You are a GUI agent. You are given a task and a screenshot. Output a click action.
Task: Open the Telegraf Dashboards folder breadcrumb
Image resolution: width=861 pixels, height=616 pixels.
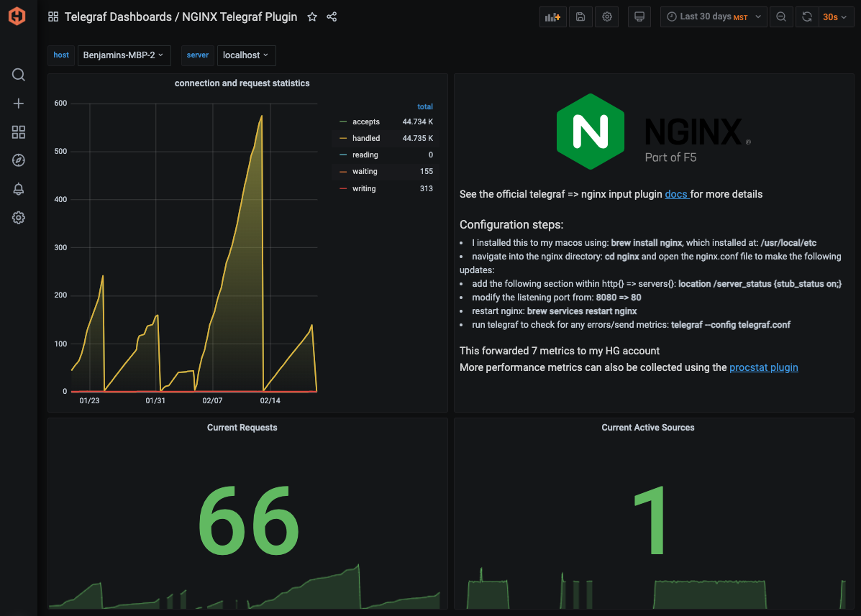click(x=118, y=17)
